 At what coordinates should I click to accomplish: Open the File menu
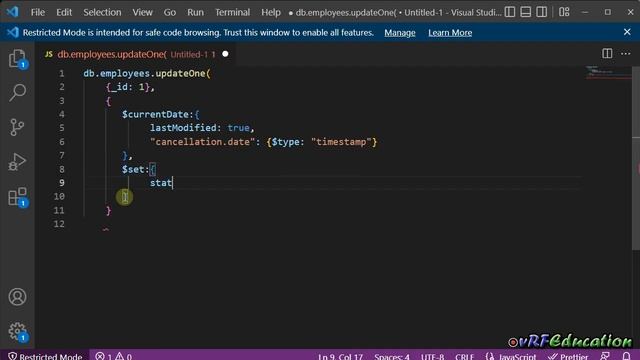(x=38, y=12)
